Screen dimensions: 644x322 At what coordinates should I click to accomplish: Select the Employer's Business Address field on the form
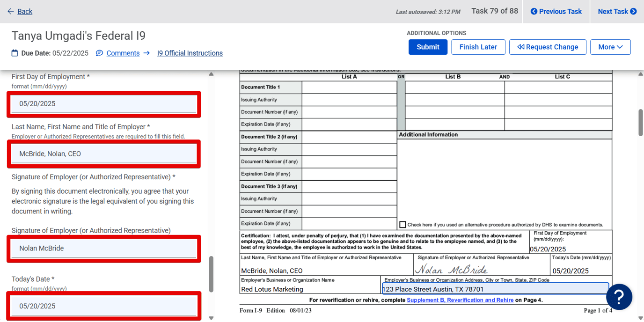click(x=495, y=289)
